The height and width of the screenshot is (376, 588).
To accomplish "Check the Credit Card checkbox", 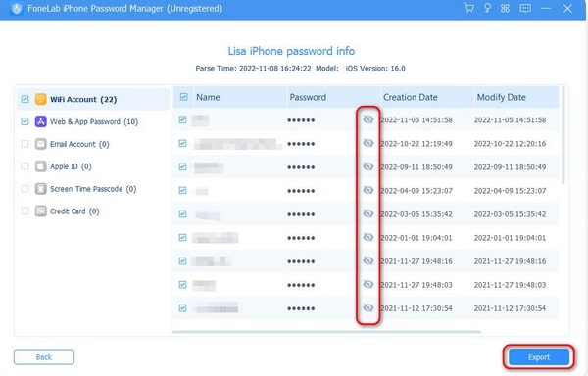I will click(24, 211).
